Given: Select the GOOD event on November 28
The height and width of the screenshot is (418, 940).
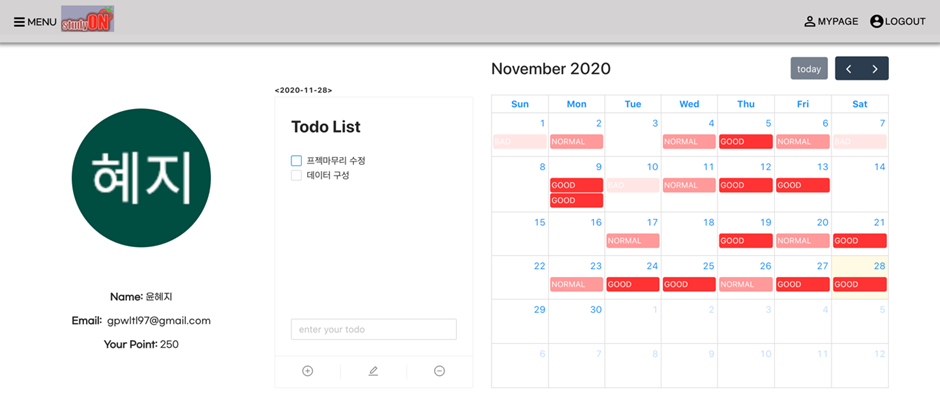Looking at the screenshot, I should point(859,284).
